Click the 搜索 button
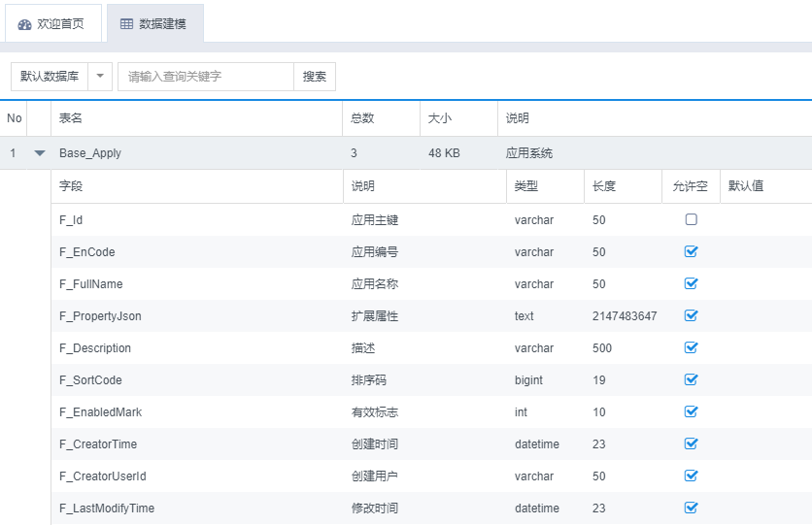812x525 pixels. tap(315, 77)
